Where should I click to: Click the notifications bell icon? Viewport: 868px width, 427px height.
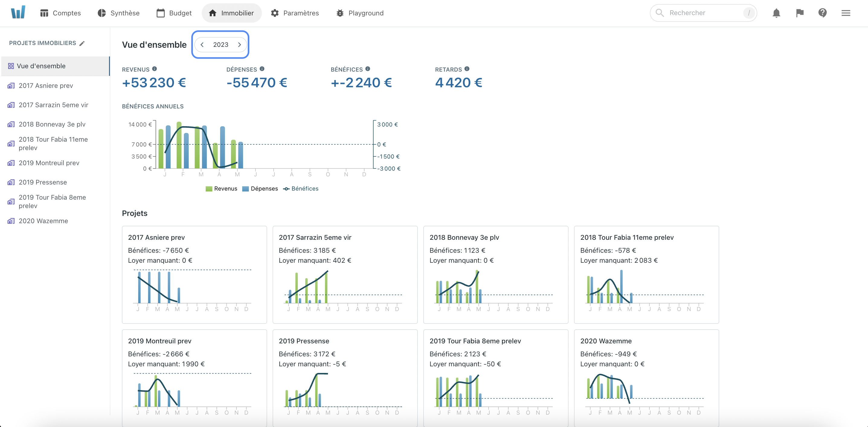coord(777,13)
